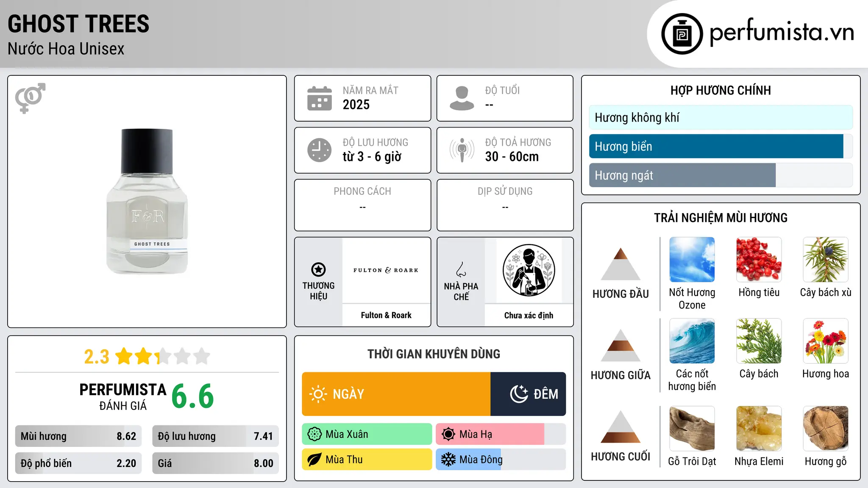The image size is (868, 488).
Task: Click the Perfumista score 6.6
Action: [x=193, y=396]
